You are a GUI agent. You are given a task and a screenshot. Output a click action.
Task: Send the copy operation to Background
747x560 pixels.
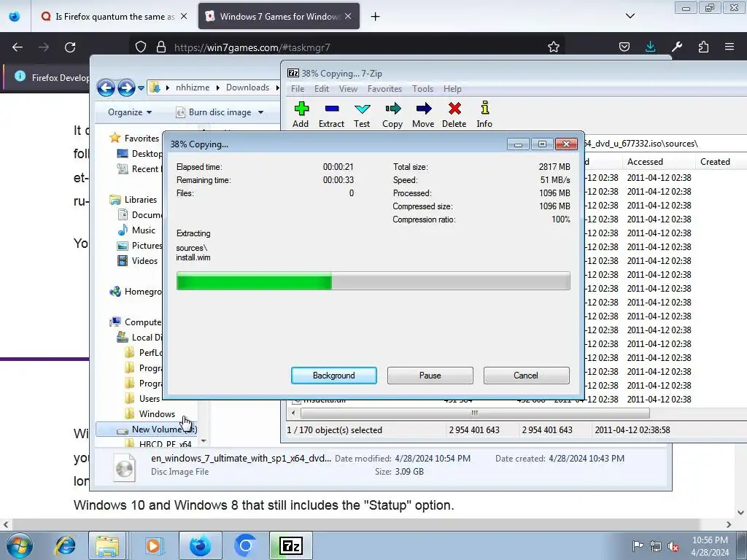pos(334,376)
